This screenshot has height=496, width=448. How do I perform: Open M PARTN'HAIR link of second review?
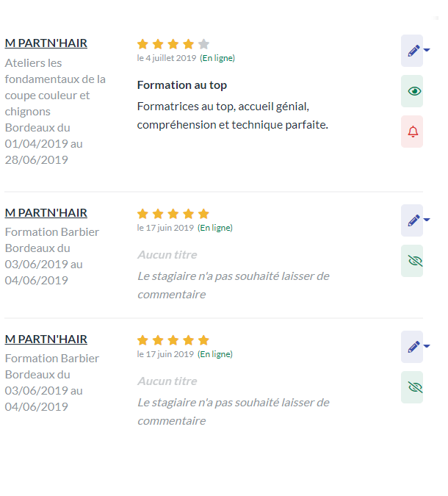[x=46, y=213]
